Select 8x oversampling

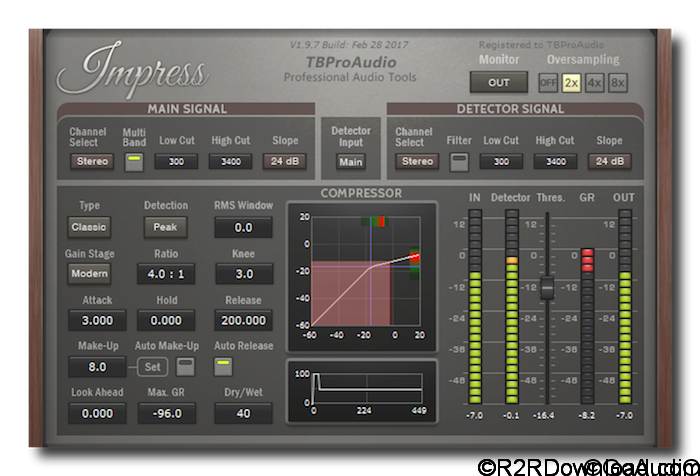coord(617,83)
